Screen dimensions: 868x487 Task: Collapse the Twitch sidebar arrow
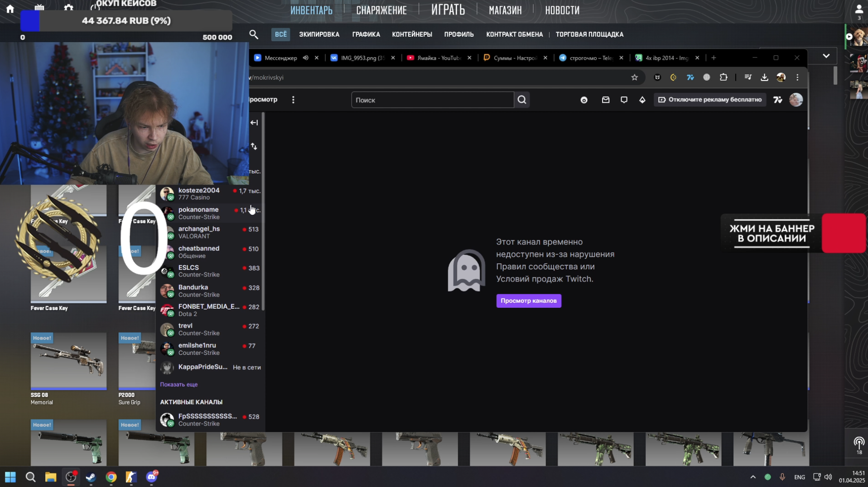click(254, 123)
